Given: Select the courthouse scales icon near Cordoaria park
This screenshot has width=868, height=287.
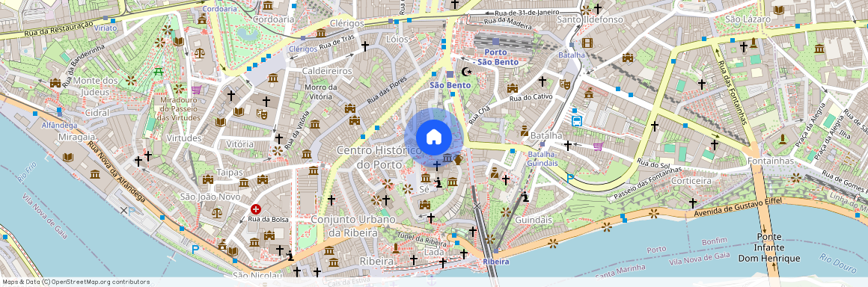Looking at the screenshot, I should (x=199, y=53).
